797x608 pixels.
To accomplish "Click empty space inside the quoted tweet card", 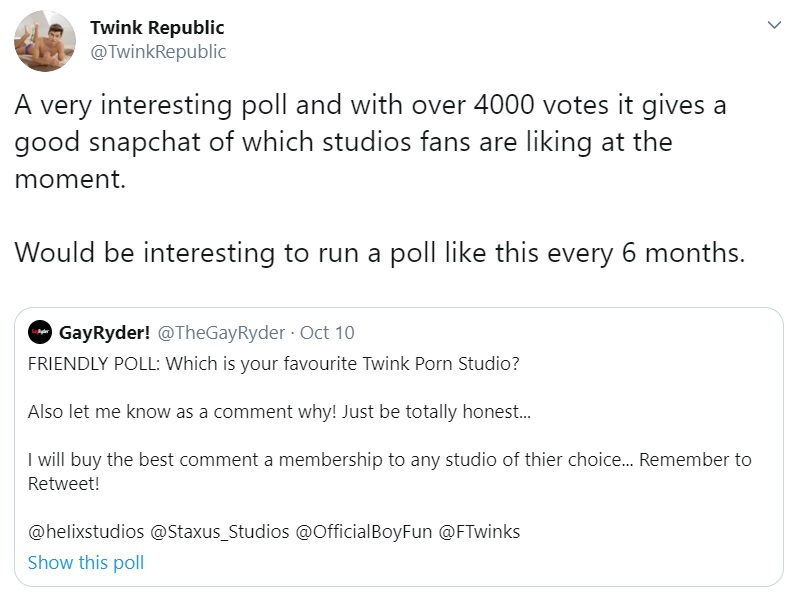I will coord(600,560).
